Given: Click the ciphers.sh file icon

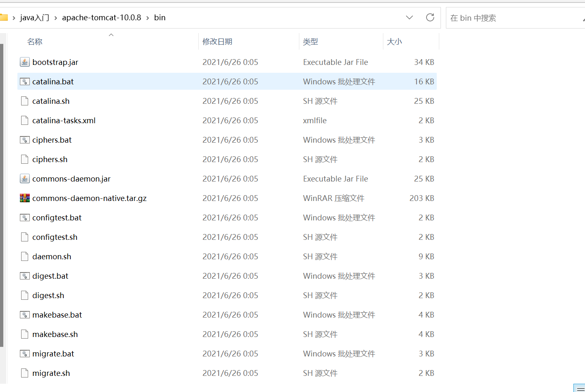Looking at the screenshot, I should tap(25, 159).
